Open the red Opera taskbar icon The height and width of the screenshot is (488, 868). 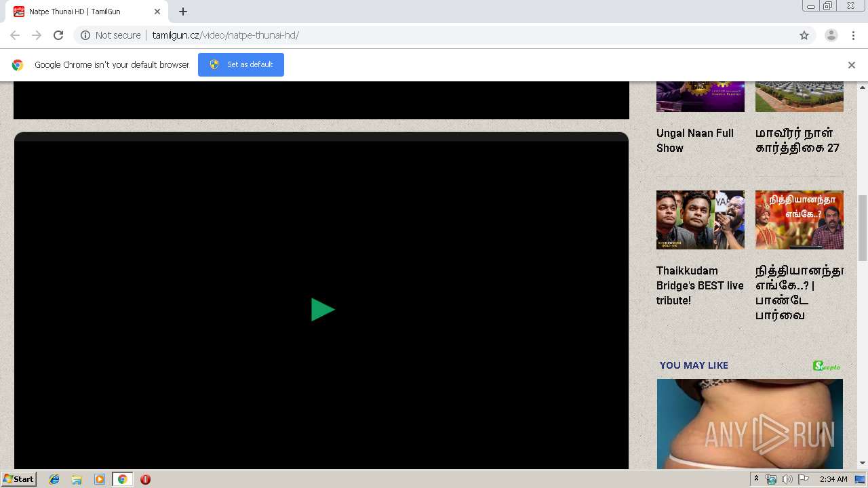145,479
